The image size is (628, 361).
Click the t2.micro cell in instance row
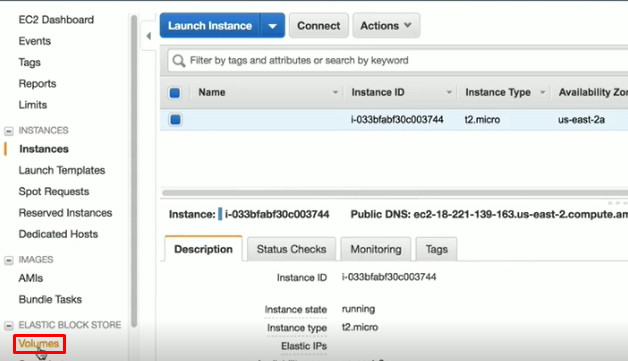482,120
